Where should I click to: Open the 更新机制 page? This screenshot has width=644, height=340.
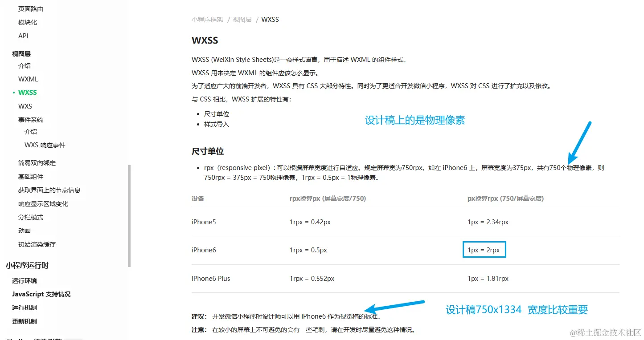click(25, 321)
